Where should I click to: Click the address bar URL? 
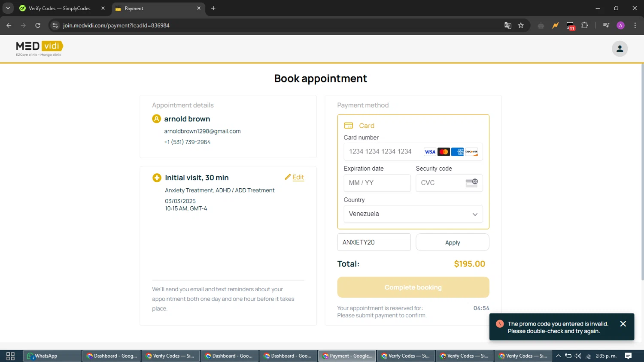pyautogui.click(x=116, y=25)
